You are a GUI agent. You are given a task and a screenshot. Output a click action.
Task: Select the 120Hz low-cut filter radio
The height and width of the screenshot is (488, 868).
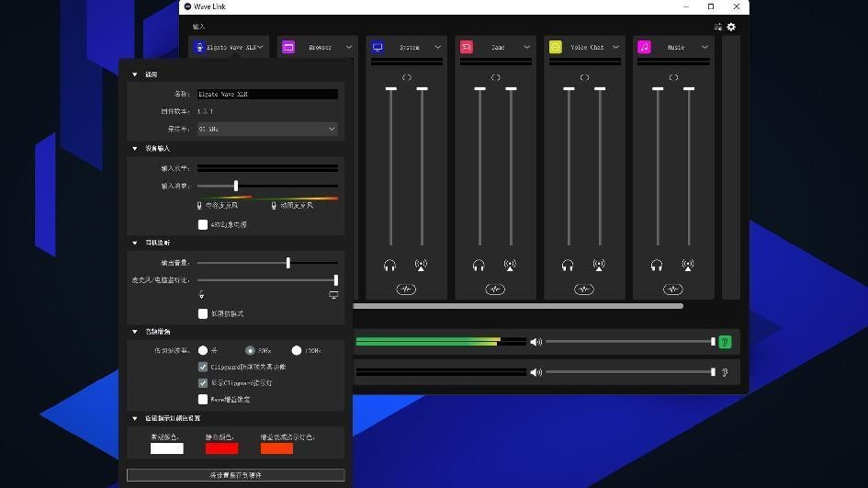(x=296, y=350)
